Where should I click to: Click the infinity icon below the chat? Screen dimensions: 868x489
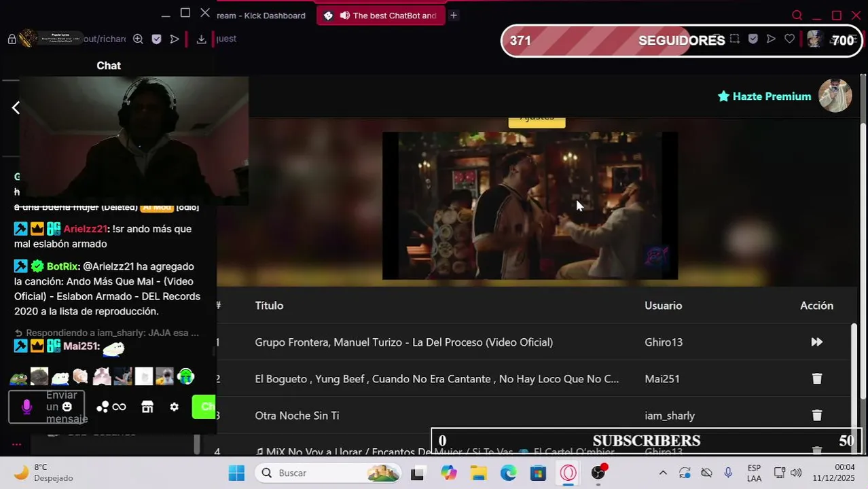click(x=119, y=407)
